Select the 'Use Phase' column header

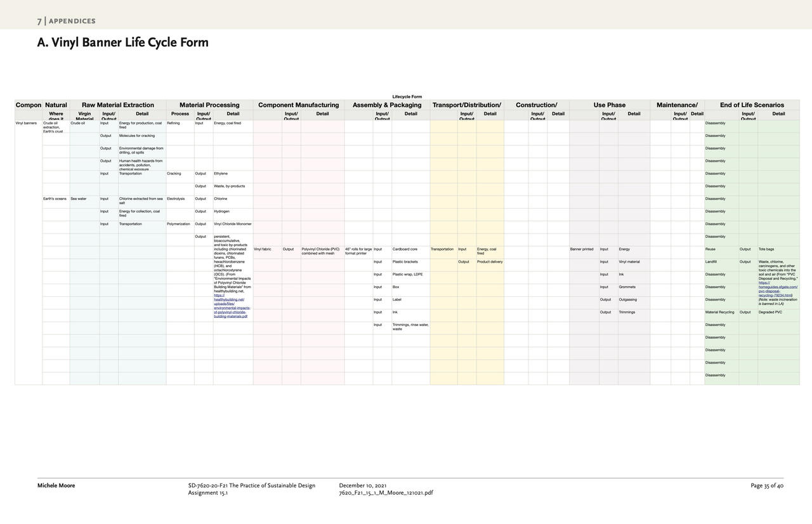(x=610, y=105)
